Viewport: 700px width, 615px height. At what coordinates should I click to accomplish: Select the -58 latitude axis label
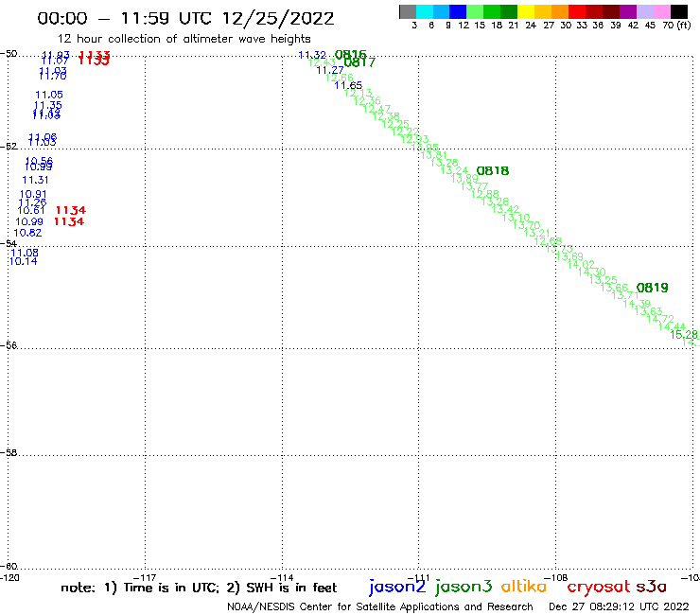pyautogui.click(x=9, y=452)
